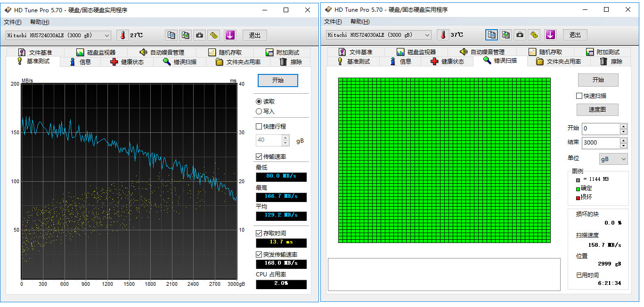Viewport: 644px width, 307px height.
Task: Click the purple down-arrow tray icon in the benchmark window
Action: (x=229, y=35)
